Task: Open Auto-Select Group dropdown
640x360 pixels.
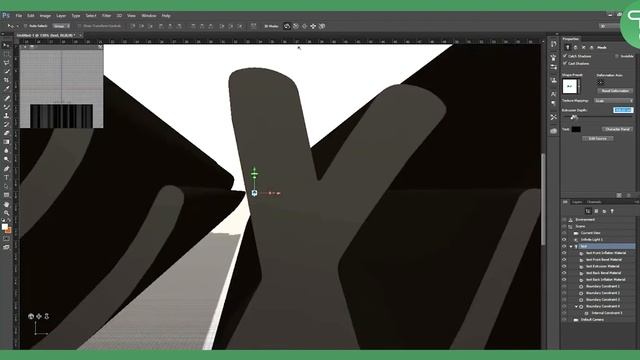Action: (62, 26)
